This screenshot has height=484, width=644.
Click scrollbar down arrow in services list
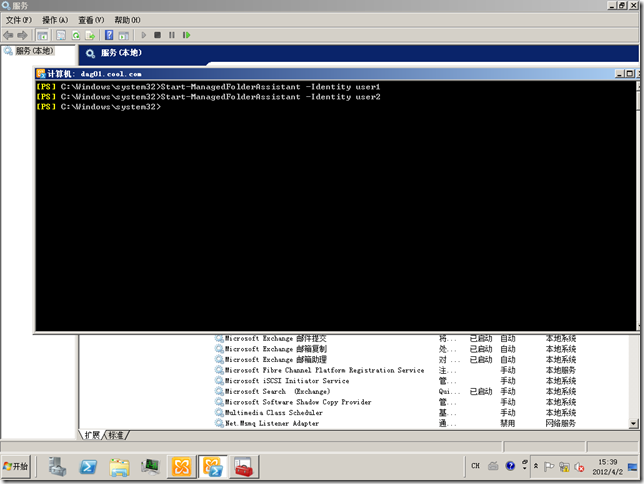point(635,422)
